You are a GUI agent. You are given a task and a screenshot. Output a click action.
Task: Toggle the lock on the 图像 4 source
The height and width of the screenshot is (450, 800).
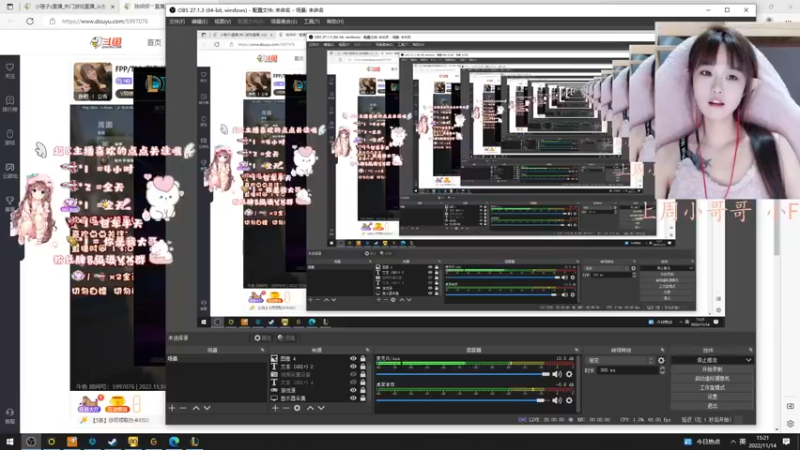click(x=363, y=359)
